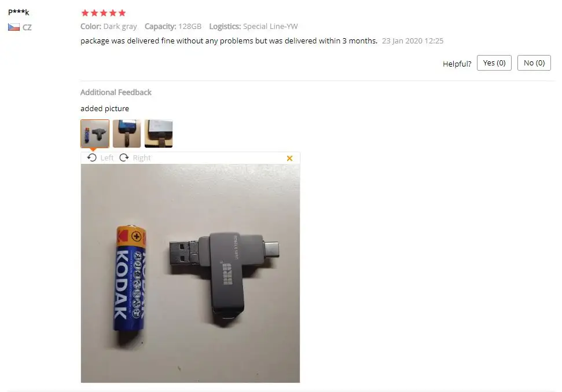
Task: Click the enlarged USB drive photo
Action: [x=190, y=273]
